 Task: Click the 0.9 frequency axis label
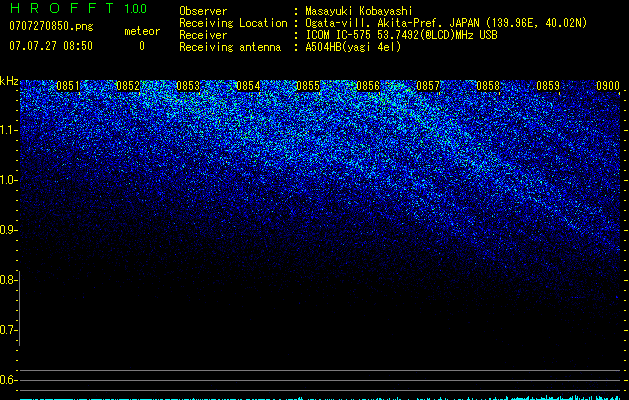coord(8,230)
